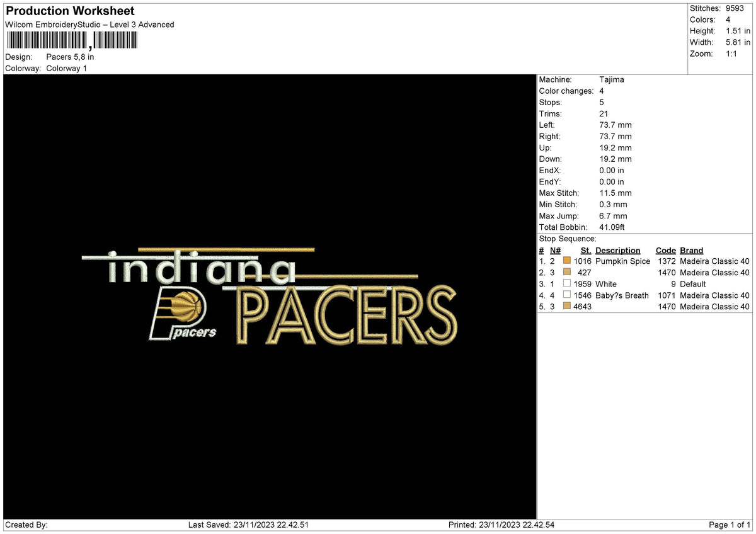Click the 'Baby?s Breath' description
Image resolution: width=756 pixels, height=534 pixels.
622,295
